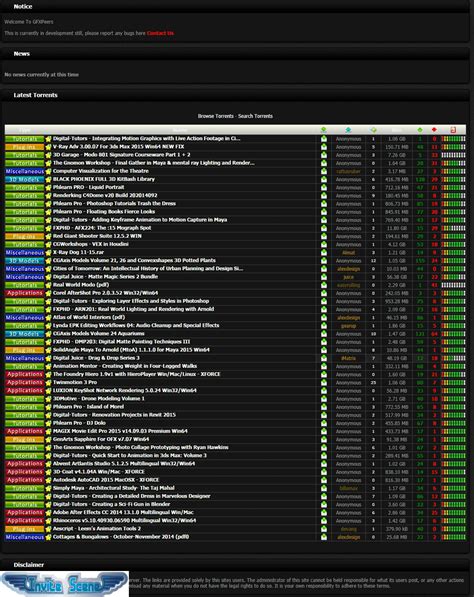Screen dimensions: 474x597
Task: Click 3D Models badge on BLACK PHOENIX row
Action: click(24, 179)
